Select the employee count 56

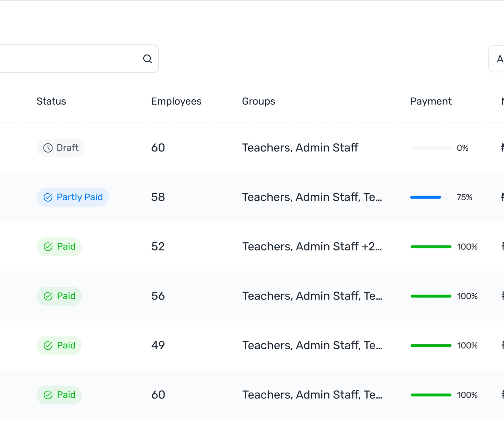pos(158,296)
